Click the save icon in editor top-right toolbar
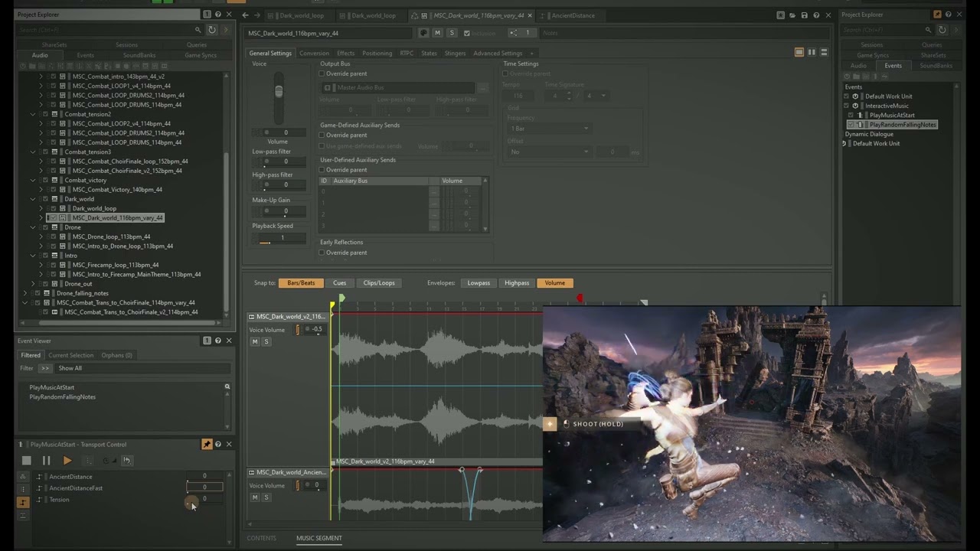 pos(804,15)
